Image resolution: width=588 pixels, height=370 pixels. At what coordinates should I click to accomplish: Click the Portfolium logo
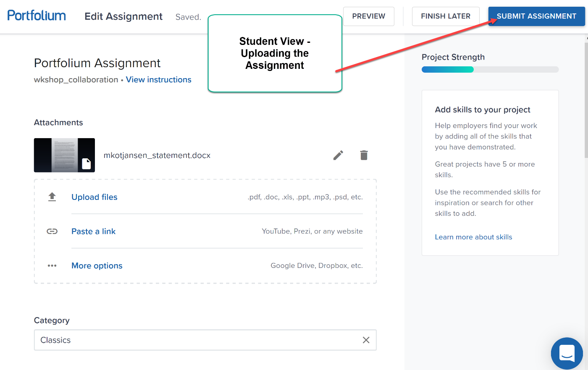[x=37, y=16]
